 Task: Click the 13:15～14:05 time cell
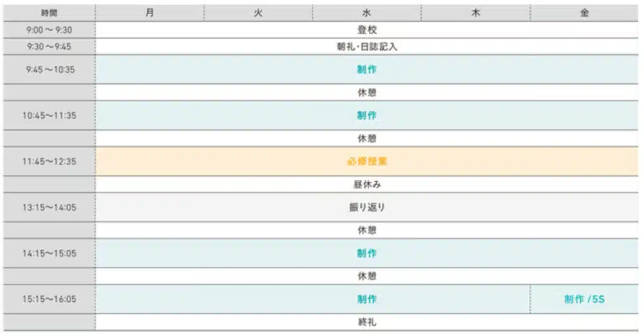pos(49,208)
